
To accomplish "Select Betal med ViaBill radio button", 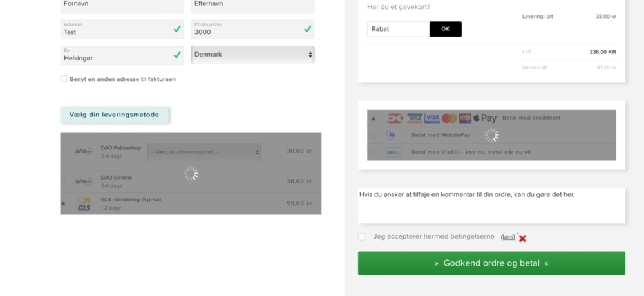I will click(373, 153).
